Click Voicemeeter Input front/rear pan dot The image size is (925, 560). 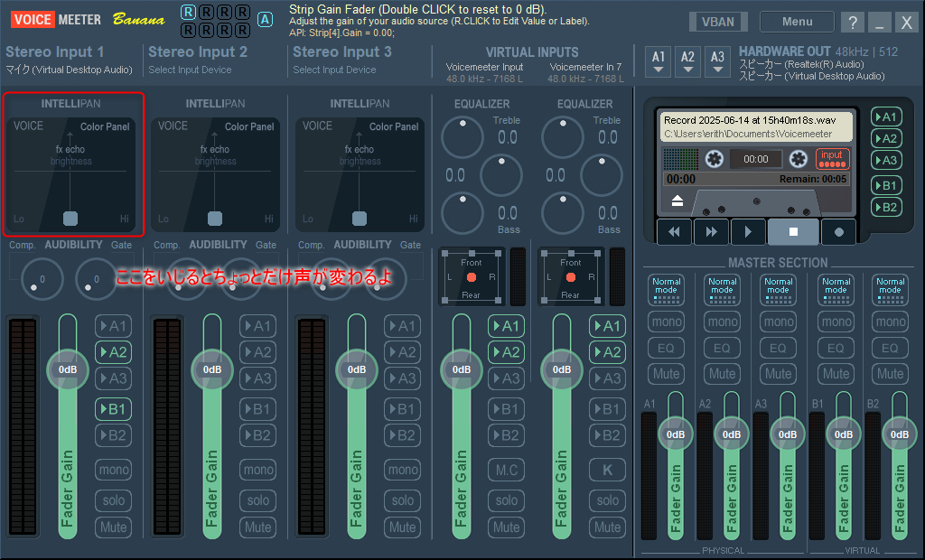(472, 277)
